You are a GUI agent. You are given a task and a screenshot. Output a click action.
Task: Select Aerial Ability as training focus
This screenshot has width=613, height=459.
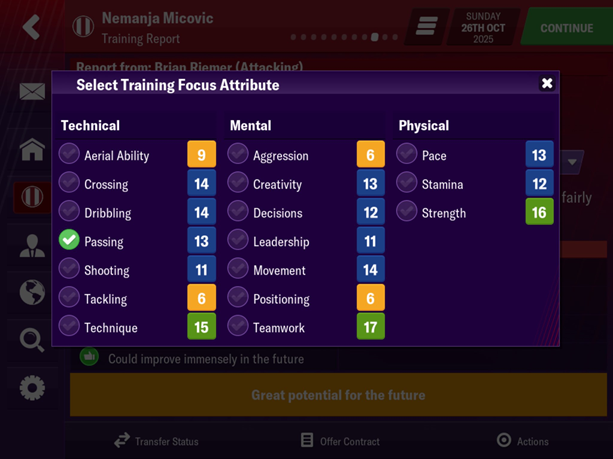pos(69,154)
